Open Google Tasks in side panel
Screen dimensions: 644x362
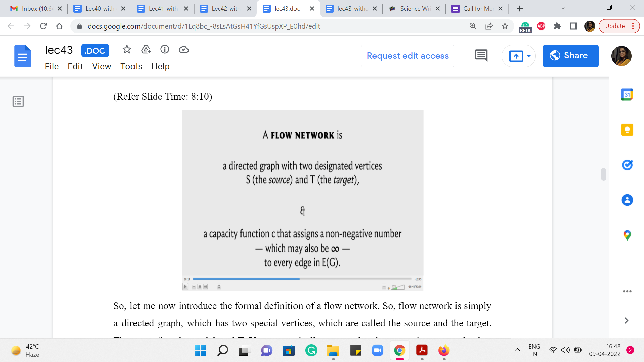pos(627,165)
